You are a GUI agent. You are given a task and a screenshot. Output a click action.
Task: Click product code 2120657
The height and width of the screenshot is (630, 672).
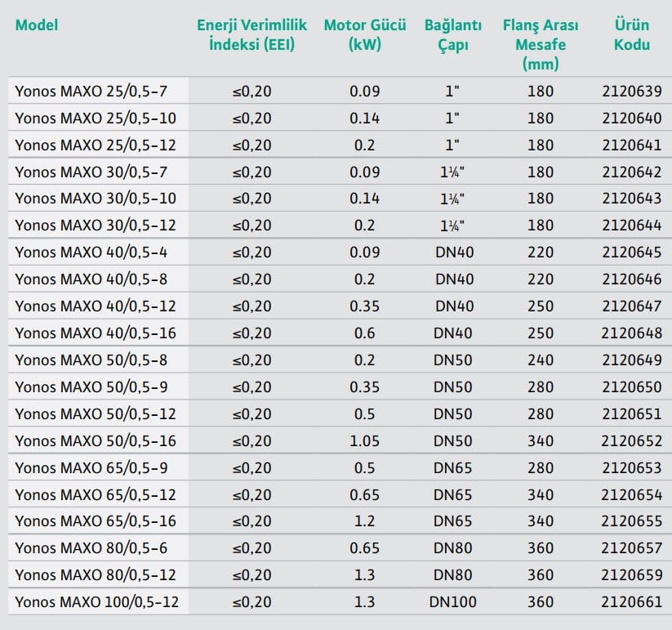click(632, 548)
